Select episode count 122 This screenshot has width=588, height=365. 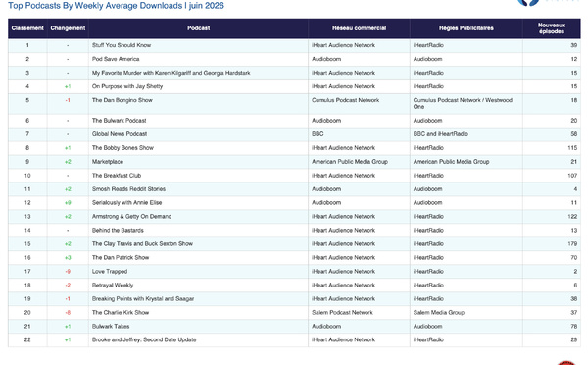tap(572, 217)
